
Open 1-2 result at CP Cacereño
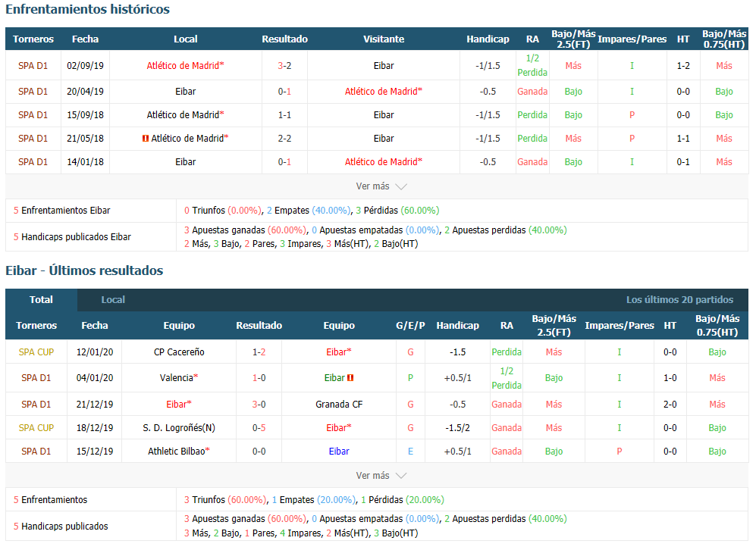pyautogui.click(x=259, y=352)
